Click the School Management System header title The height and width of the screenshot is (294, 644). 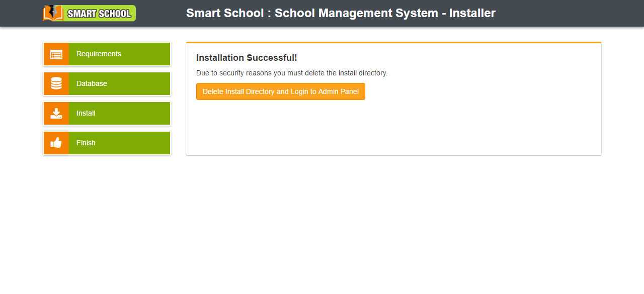(x=341, y=13)
